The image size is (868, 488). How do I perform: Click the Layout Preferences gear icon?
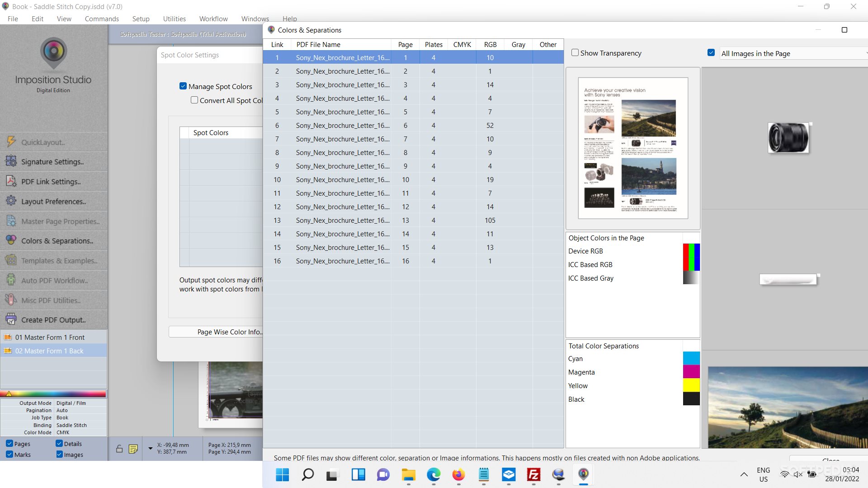click(x=11, y=201)
